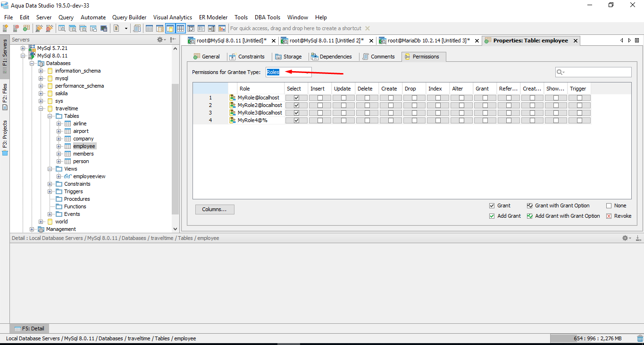Uncheck Select permission for MyRole@localhost
This screenshot has width=644, height=345.
[296, 98]
